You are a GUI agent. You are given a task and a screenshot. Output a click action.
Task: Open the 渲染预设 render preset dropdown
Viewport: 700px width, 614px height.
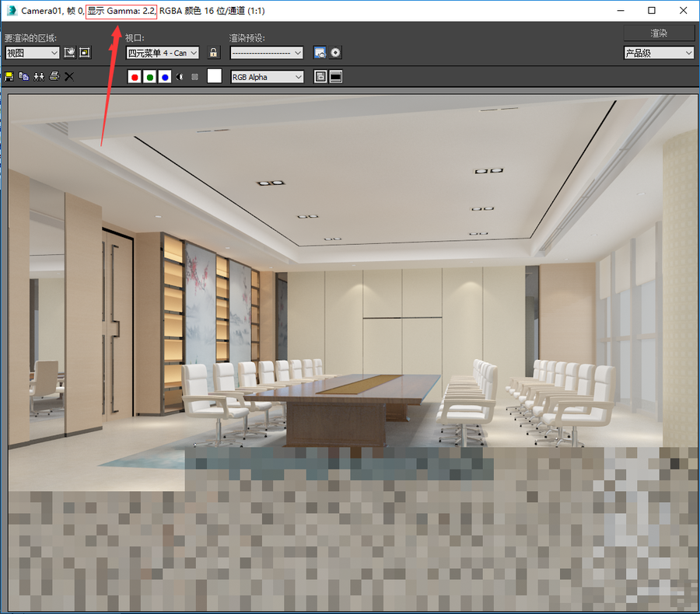tap(267, 53)
